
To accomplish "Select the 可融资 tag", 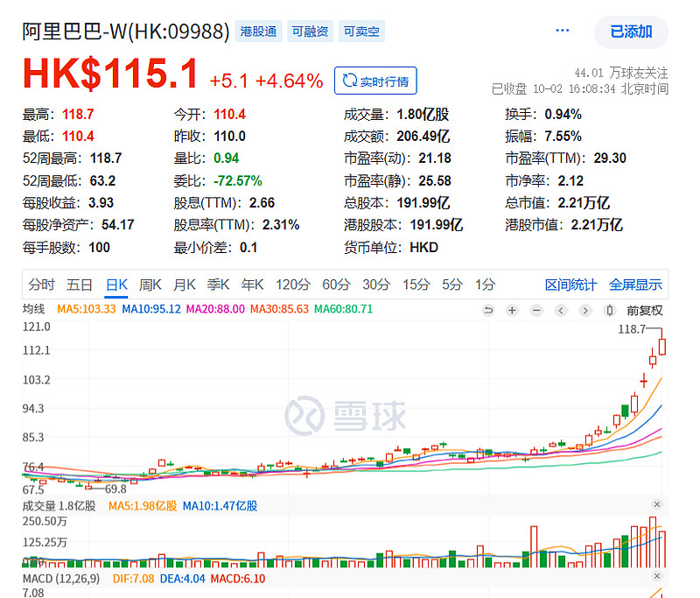I will coord(311,32).
